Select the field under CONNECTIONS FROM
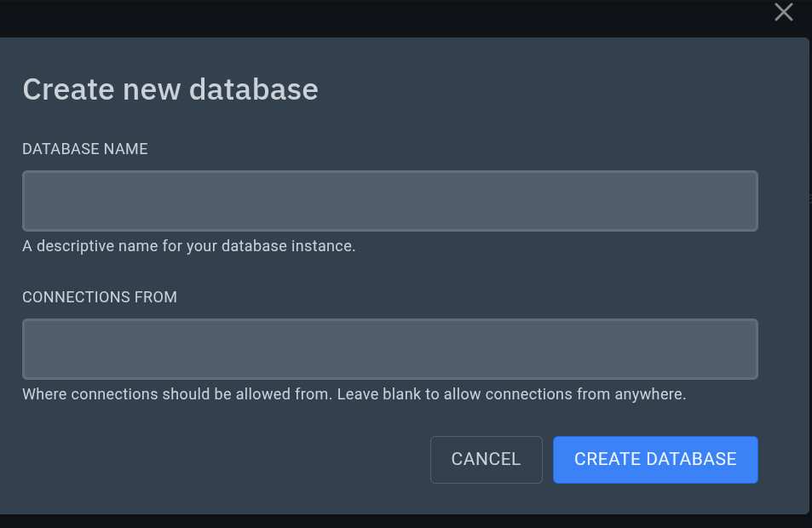The width and height of the screenshot is (812, 528). coord(389,349)
